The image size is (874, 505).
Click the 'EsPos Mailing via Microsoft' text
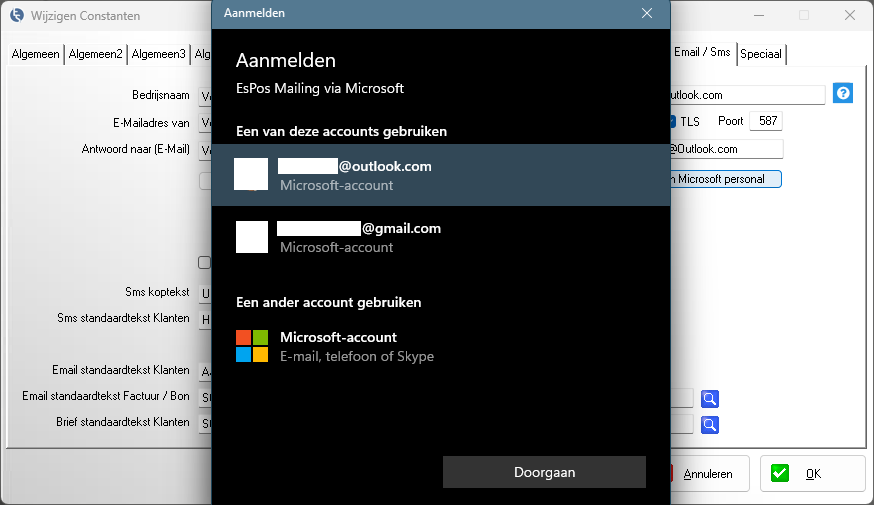[x=320, y=88]
